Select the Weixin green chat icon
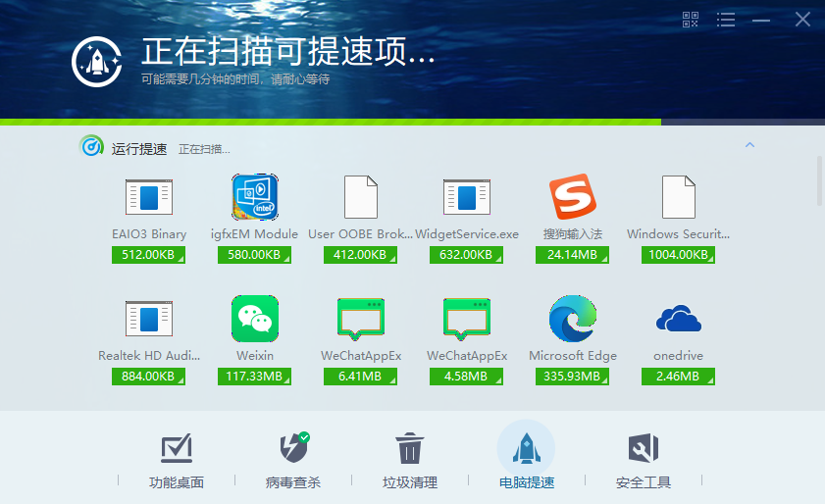 pos(255,319)
